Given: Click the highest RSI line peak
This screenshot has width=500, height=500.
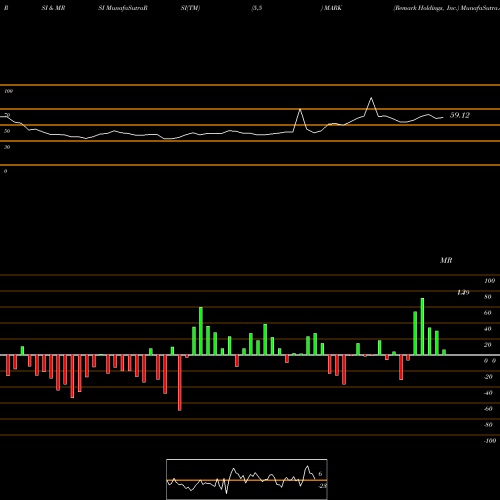Looking at the screenshot, I should (371, 98).
